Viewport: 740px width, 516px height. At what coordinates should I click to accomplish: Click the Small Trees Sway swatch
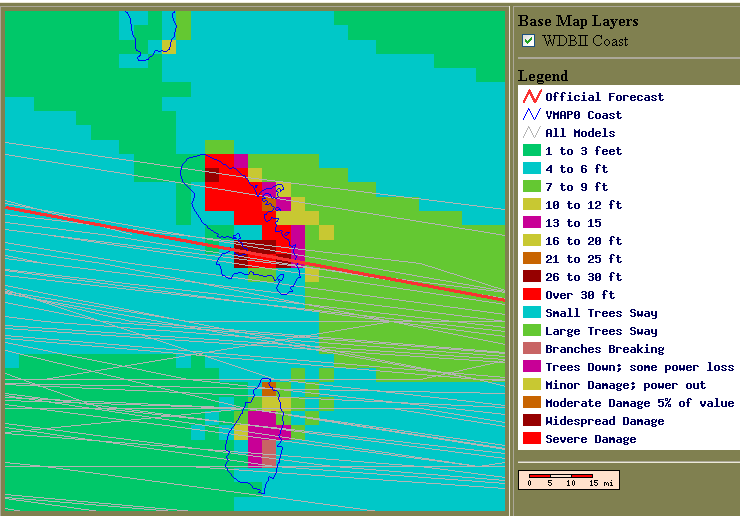532,313
